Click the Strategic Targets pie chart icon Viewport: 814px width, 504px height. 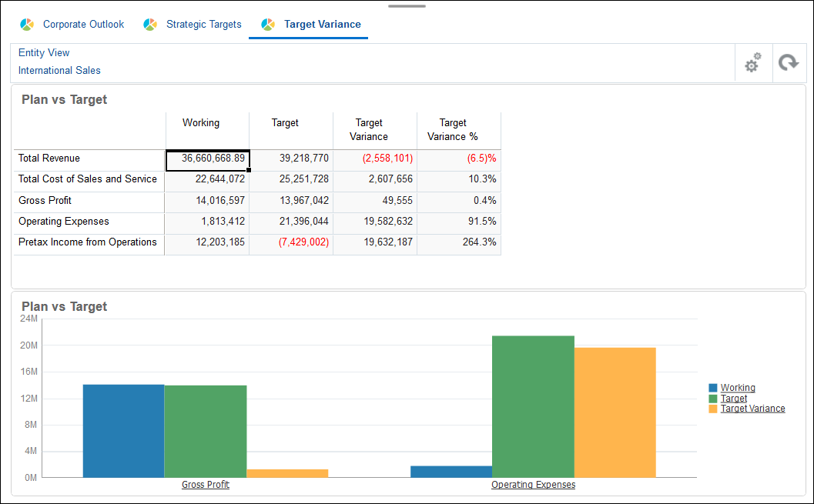pos(150,24)
